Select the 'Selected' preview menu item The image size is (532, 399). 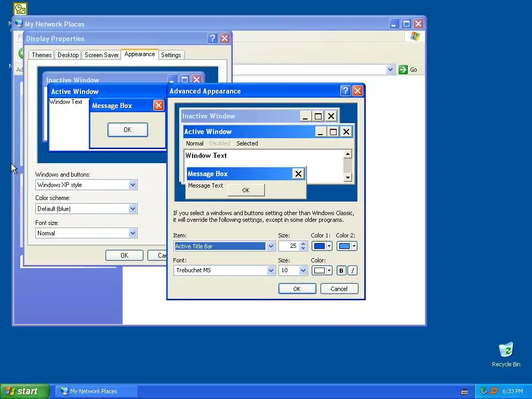tap(247, 143)
